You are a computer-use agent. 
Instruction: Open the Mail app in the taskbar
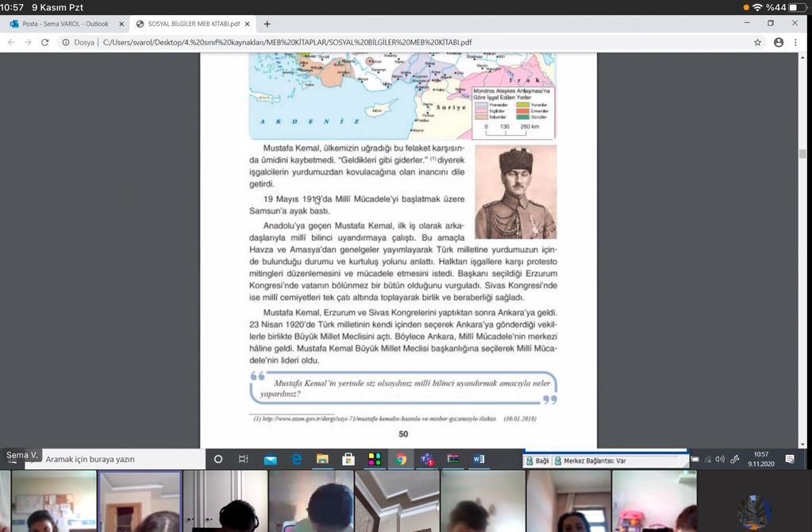coord(270,459)
